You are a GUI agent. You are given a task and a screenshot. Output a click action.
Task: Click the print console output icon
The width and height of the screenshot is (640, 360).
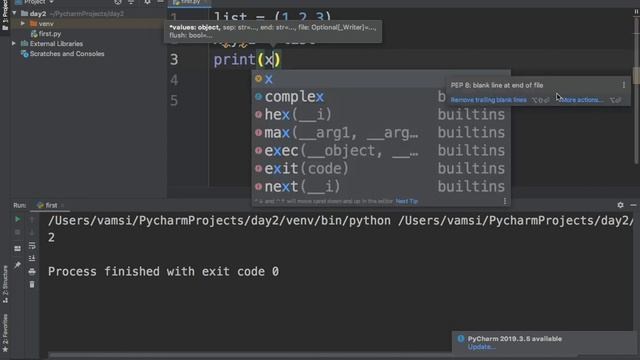pyautogui.click(x=32, y=271)
